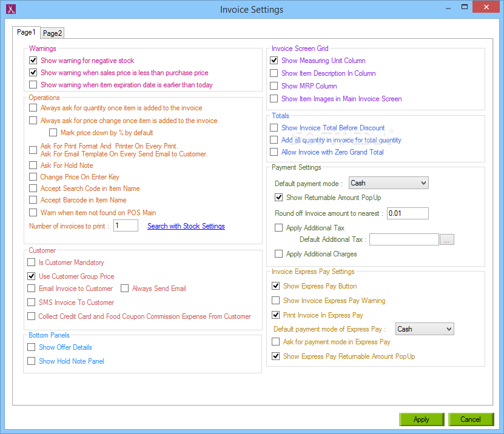The image size is (504, 434).
Task: Minimize the Invoice Settings window
Action: (448, 8)
